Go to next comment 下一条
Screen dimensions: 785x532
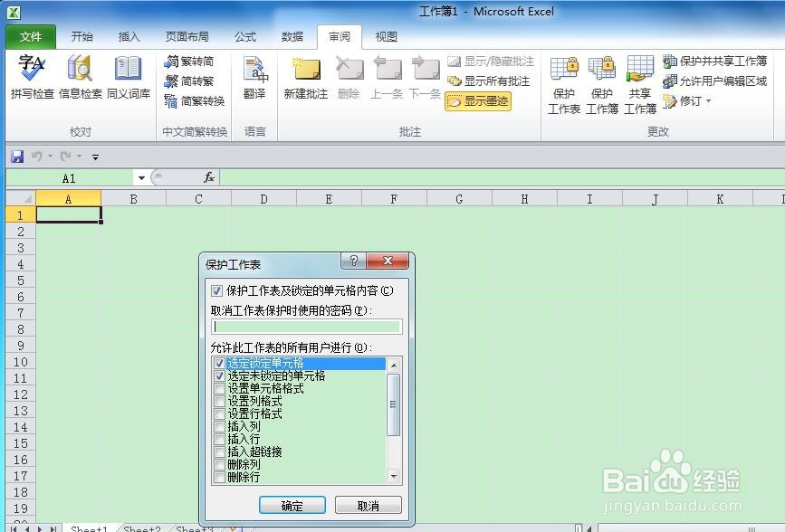click(425, 78)
